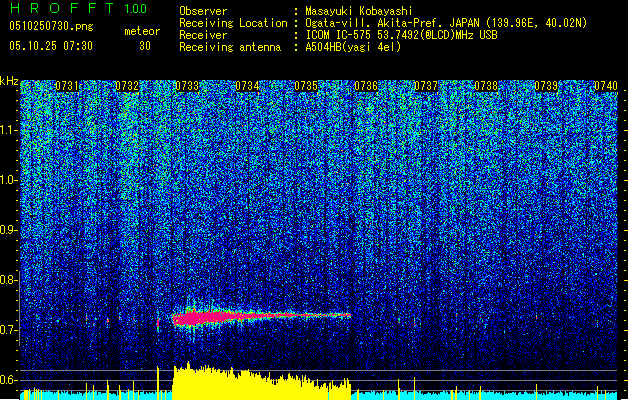Click the 0734 time marker

247,86
